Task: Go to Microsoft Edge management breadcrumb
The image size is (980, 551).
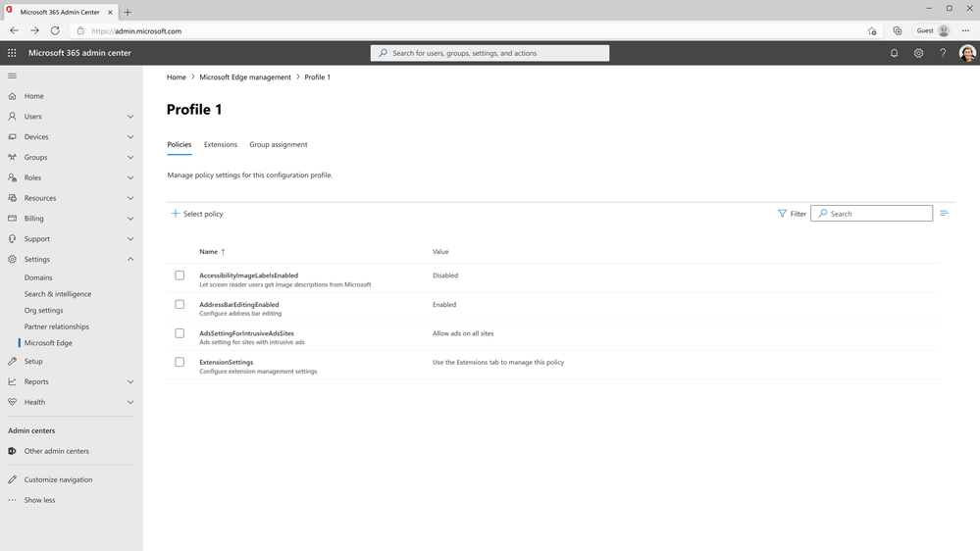Action: 245,76
